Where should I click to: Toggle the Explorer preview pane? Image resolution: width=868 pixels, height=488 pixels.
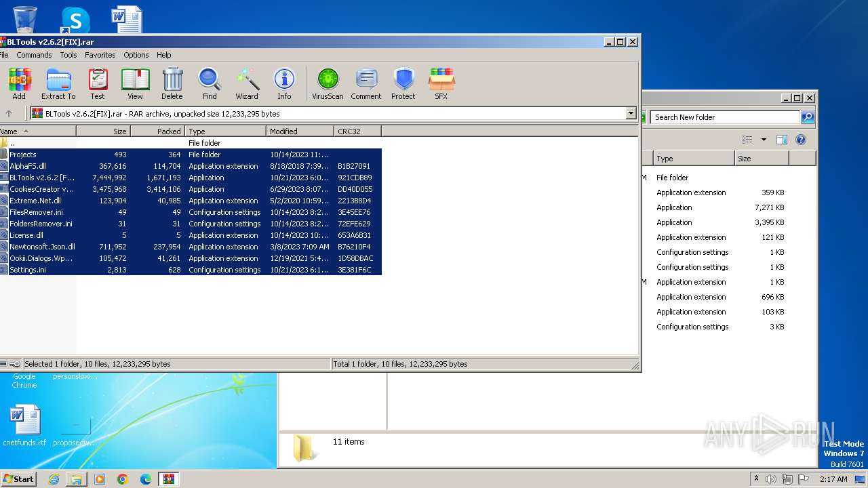click(781, 140)
